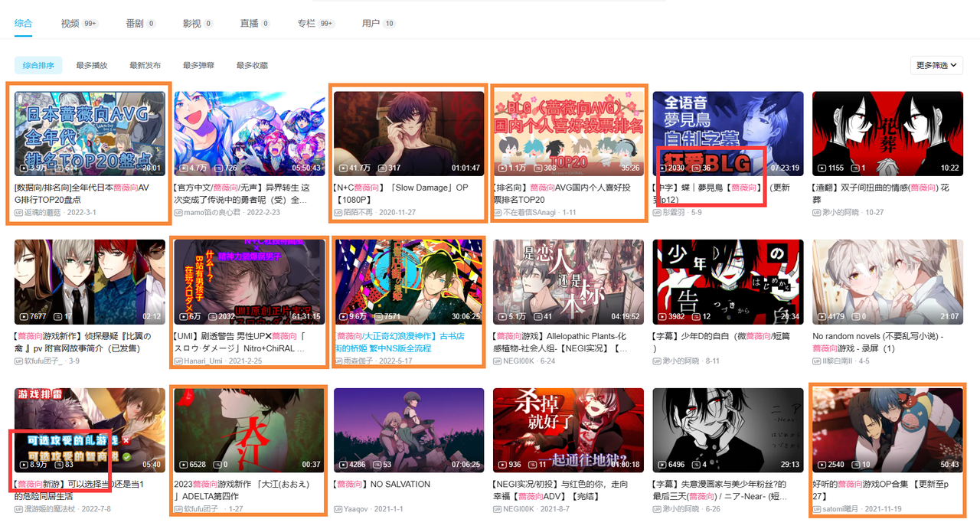Click UP badge beside satomi曜月
Image resolution: width=980 pixels, height=529 pixels.
pos(817,508)
